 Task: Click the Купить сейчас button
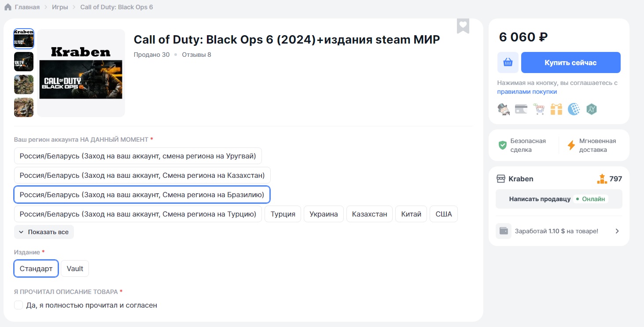570,62
